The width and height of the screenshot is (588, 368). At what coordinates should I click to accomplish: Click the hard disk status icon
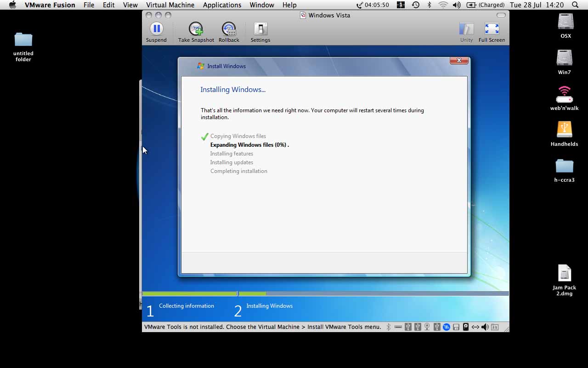(x=465, y=327)
